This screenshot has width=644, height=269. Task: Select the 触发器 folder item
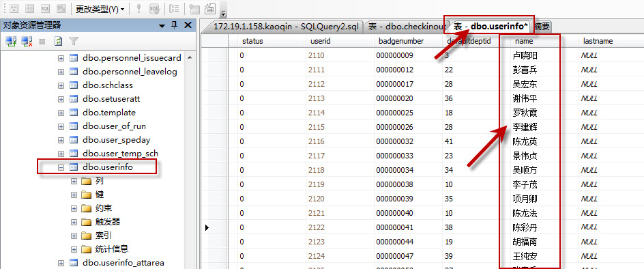(108, 222)
